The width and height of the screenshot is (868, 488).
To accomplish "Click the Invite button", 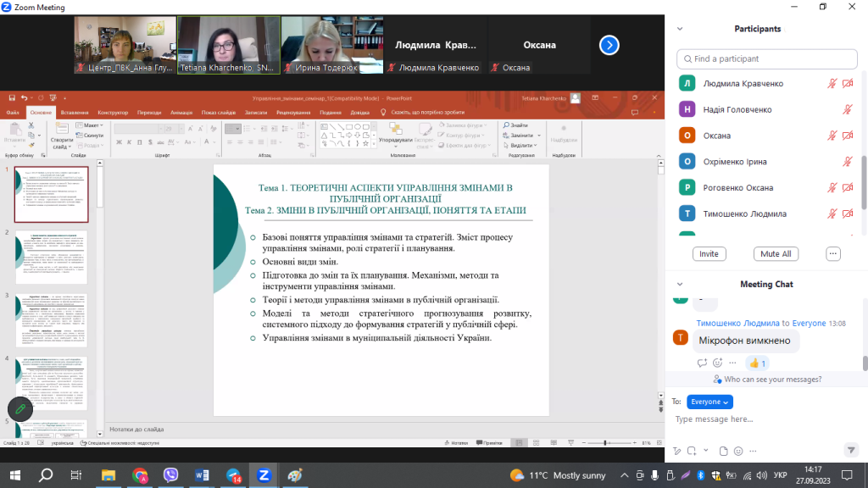I will click(x=709, y=254).
